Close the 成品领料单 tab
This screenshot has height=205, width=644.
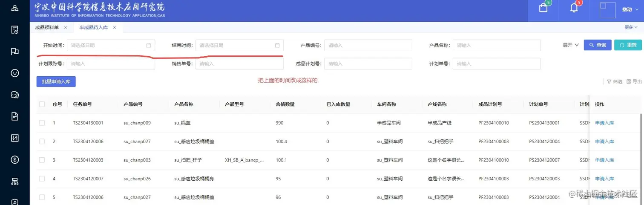pos(65,27)
